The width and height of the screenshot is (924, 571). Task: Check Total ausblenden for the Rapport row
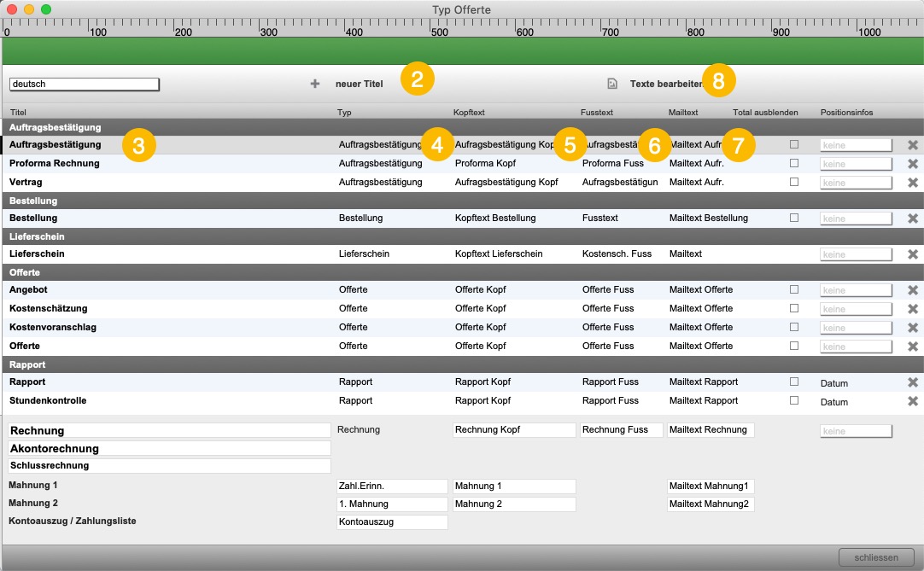(793, 382)
